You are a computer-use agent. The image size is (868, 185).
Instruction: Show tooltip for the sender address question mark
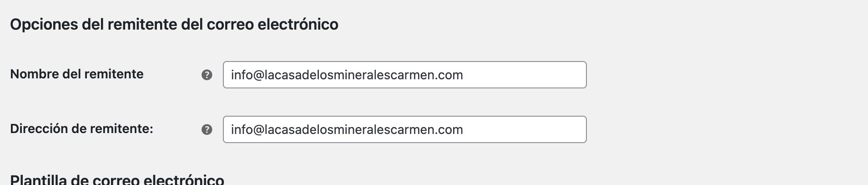[x=207, y=129]
